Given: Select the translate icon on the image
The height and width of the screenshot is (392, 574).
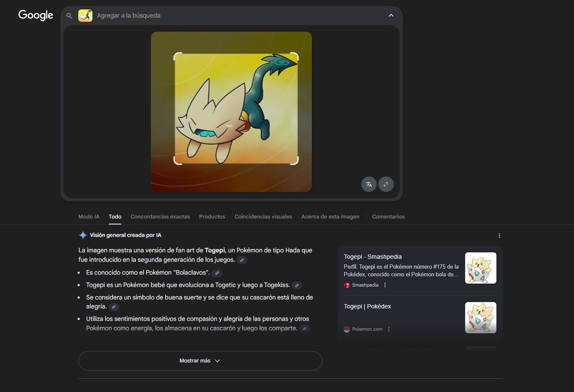Looking at the screenshot, I should click(x=368, y=184).
